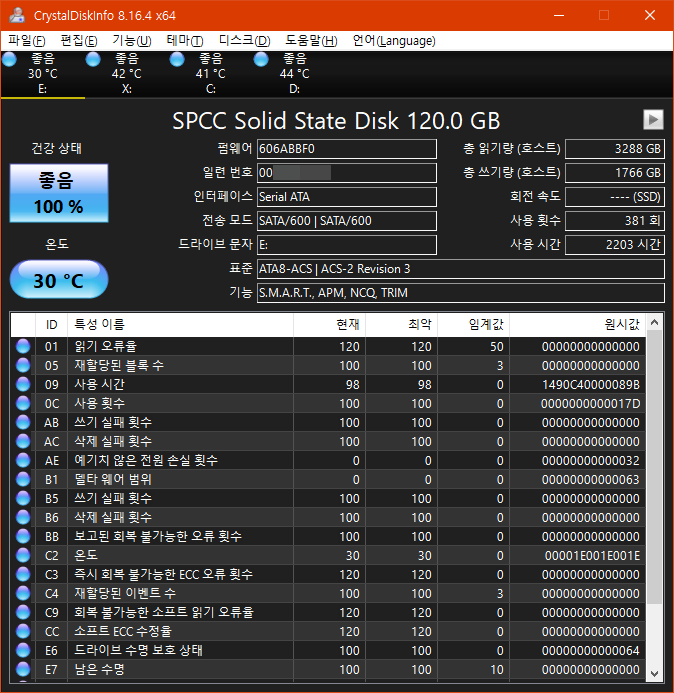Click the serial number field

click(x=347, y=173)
